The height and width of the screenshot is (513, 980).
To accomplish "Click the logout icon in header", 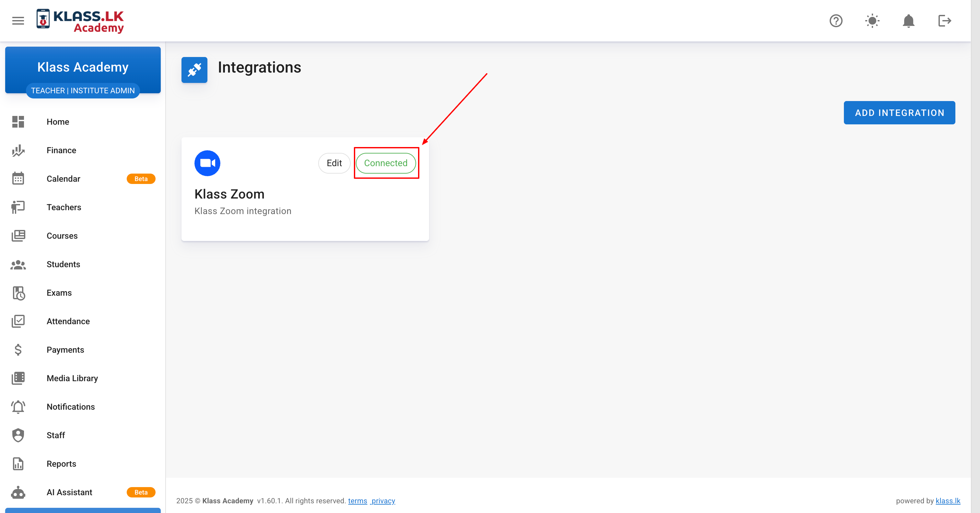I will click(x=944, y=20).
